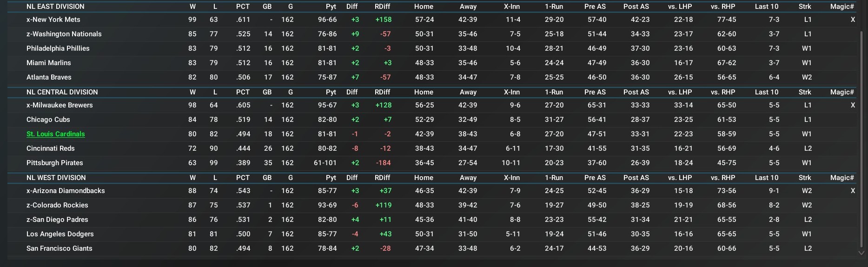This screenshot has width=868, height=267.
Task: Sort NL Central Division by RDiff header
Action: [x=382, y=92]
